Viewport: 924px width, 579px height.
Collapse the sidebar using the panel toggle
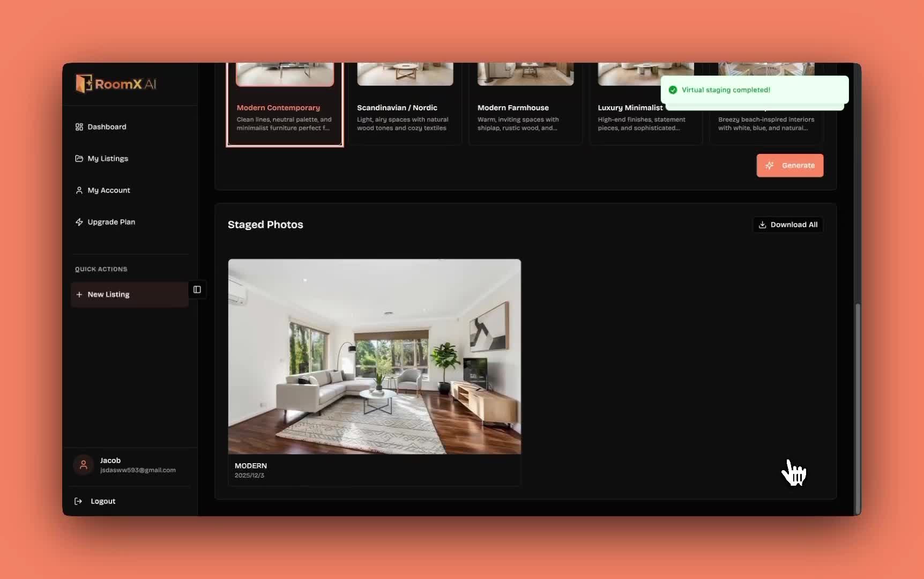point(197,289)
